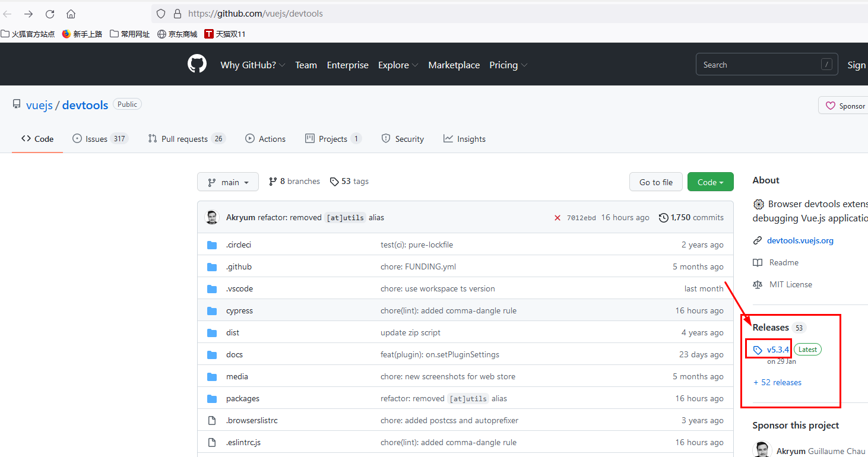Click the Security shield icon
This screenshot has height=457, width=868.
(x=386, y=138)
